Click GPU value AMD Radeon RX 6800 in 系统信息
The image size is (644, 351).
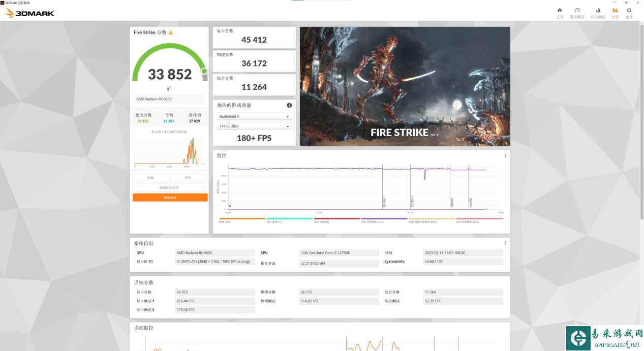coord(215,252)
